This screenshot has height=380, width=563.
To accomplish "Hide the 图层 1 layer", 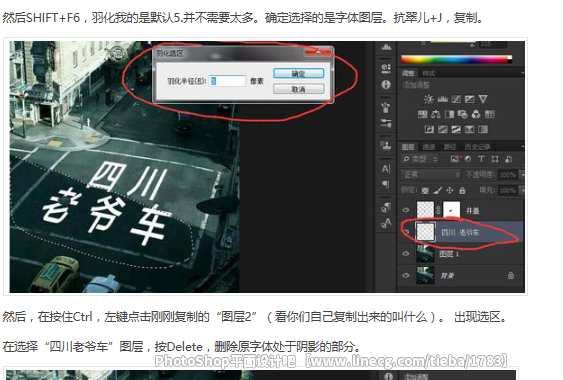I will click(x=406, y=254).
